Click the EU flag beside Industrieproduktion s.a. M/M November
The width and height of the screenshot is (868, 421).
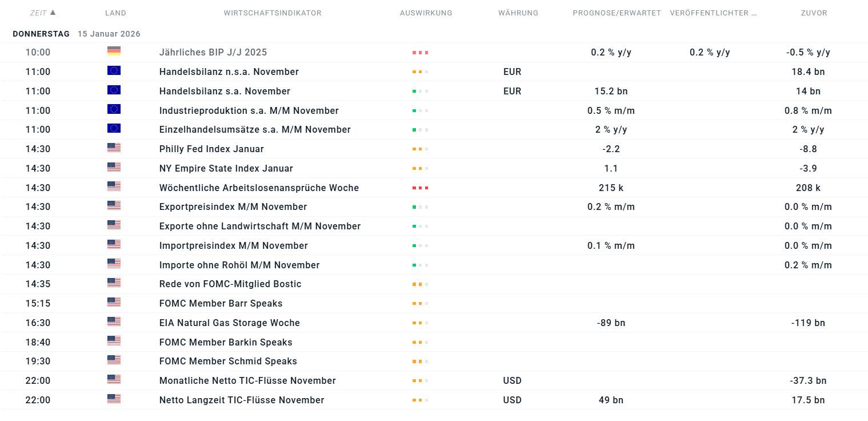[x=114, y=110]
